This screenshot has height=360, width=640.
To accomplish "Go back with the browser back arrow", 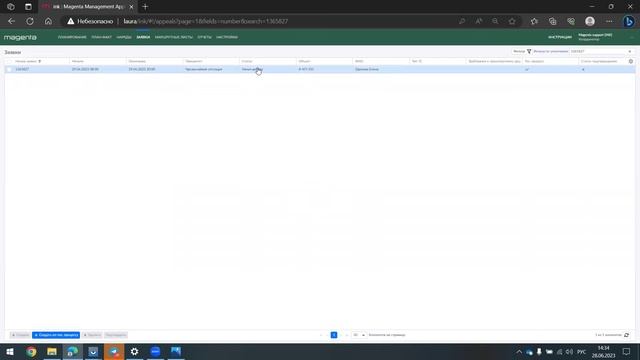I will (x=11, y=21).
